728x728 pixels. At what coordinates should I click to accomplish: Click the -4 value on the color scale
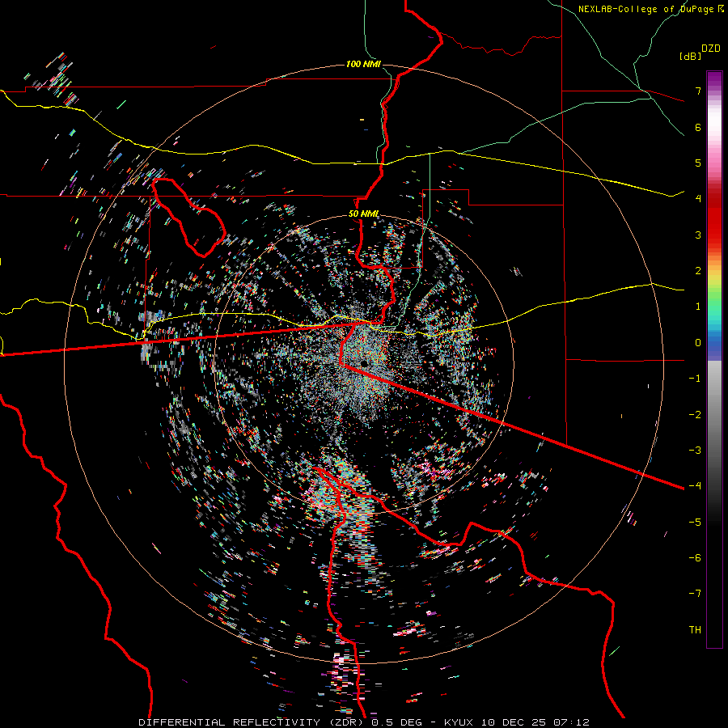click(695, 486)
